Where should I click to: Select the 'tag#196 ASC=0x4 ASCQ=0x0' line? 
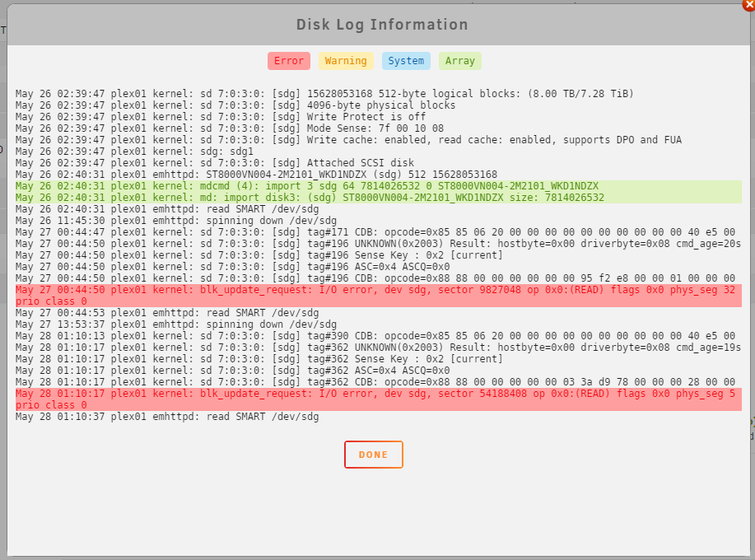[x=232, y=267]
